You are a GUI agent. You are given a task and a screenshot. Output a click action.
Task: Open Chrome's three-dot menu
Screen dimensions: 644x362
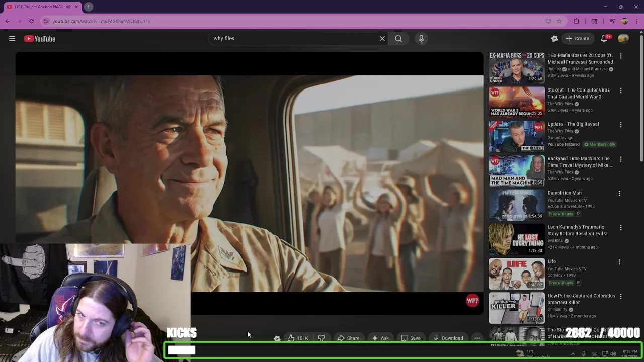point(636,21)
